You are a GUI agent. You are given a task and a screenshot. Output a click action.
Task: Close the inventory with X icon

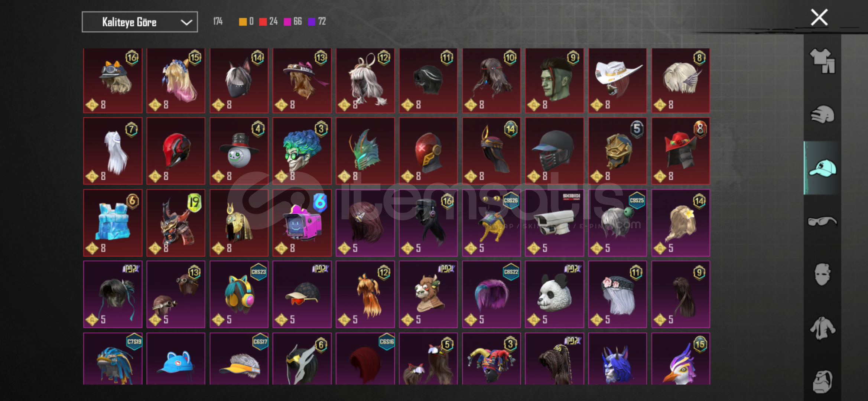[819, 17]
